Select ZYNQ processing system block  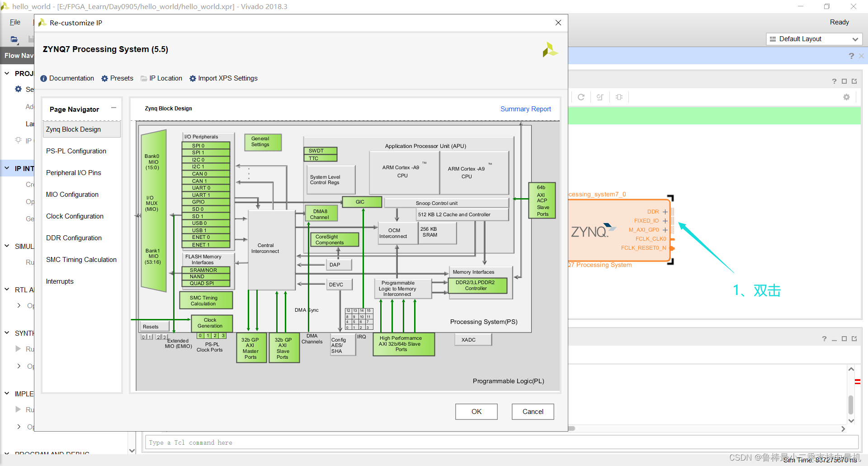tap(619, 230)
